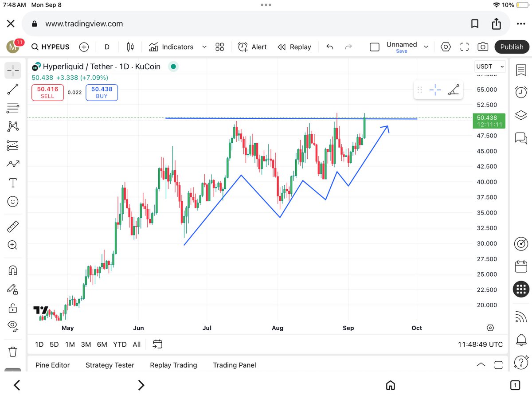Viewport: 532px width, 399px height.
Task: Open indicator templates grid
Action: tap(219, 47)
